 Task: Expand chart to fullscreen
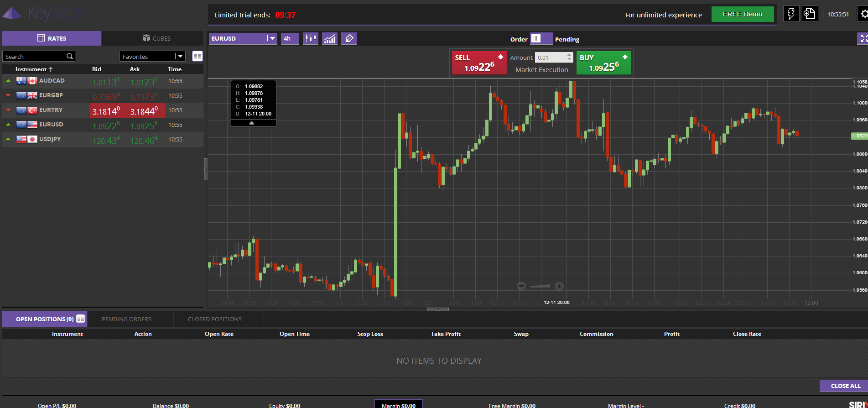tap(863, 38)
